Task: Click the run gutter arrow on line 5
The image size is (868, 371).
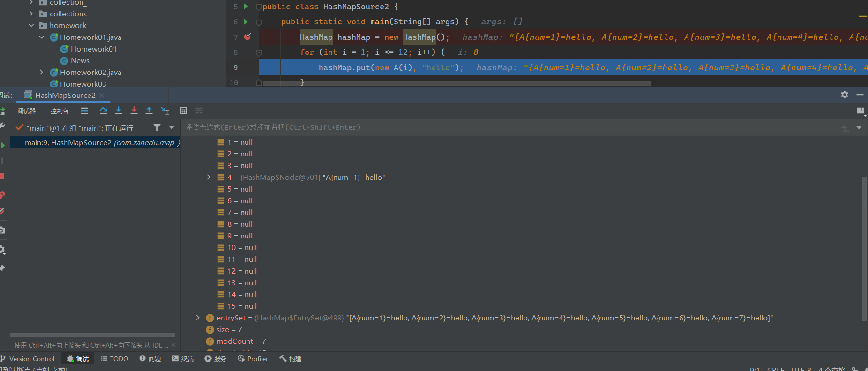Action: (246, 7)
